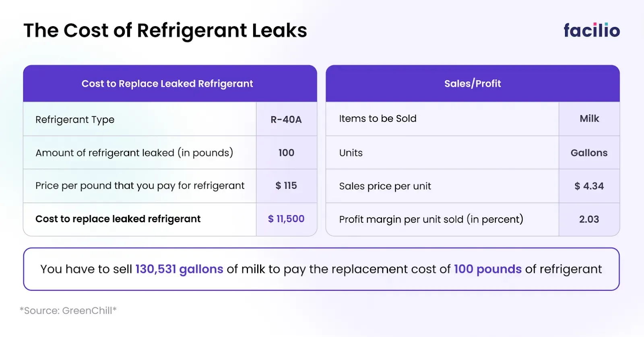This screenshot has height=337, width=644.
Task: Select the $ 4.34 sales price cell
Action: [x=589, y=186]
